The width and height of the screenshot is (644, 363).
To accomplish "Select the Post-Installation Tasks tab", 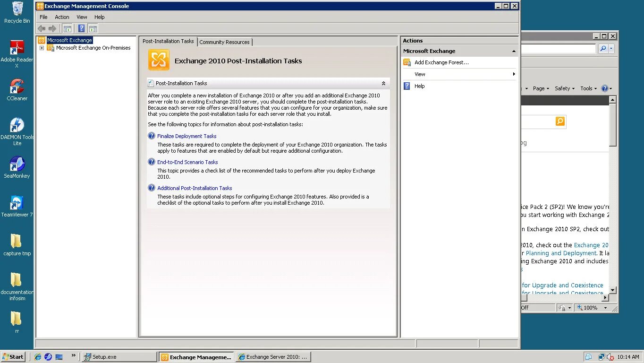I will pyautogui.click(x=168, y=41).
